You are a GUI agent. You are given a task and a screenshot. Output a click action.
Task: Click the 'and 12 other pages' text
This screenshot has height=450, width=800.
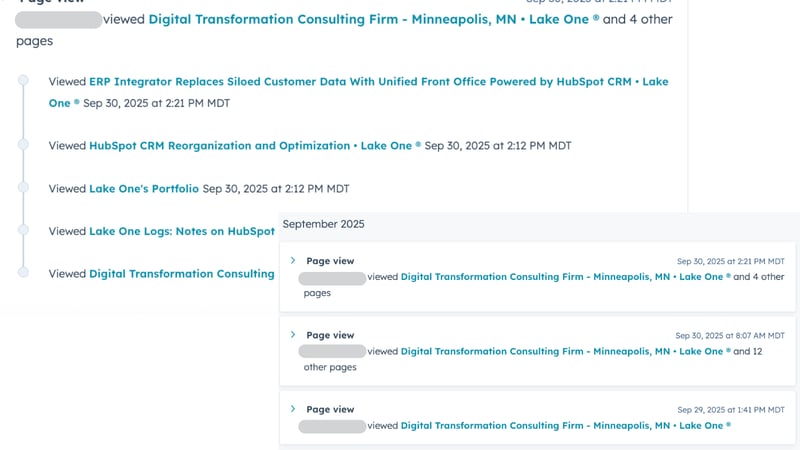[747, 351]
